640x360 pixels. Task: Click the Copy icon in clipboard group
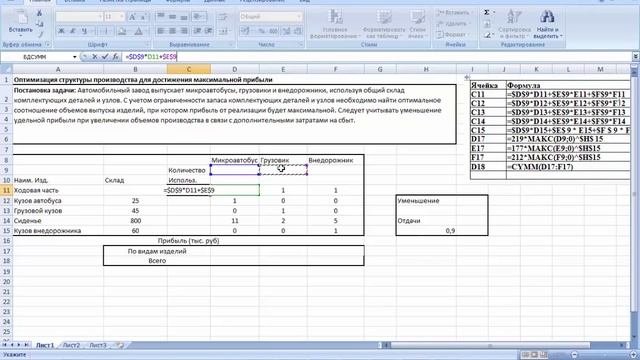[x=40, y=24]
